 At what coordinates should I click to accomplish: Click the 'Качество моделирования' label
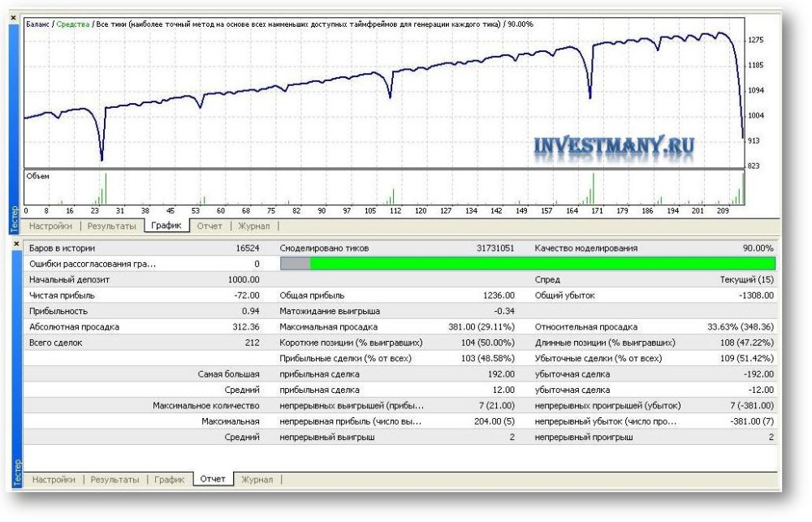(x=585, y=248)
